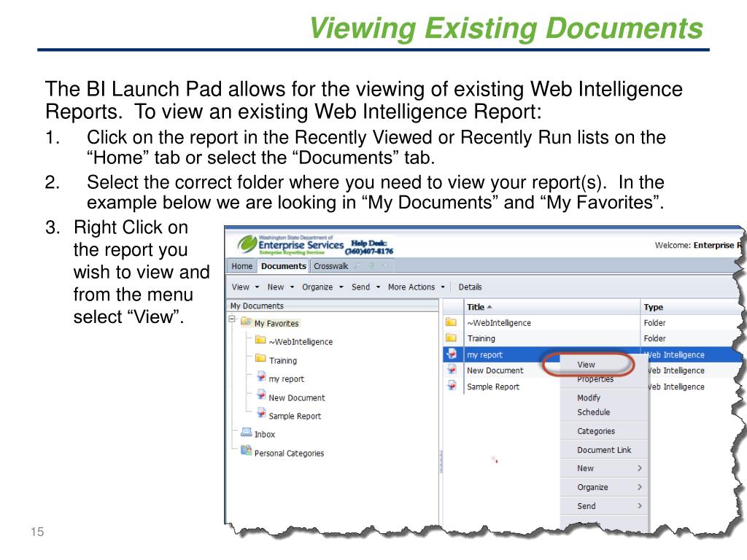Switch to the Home tab

click(x=242, y=266)
